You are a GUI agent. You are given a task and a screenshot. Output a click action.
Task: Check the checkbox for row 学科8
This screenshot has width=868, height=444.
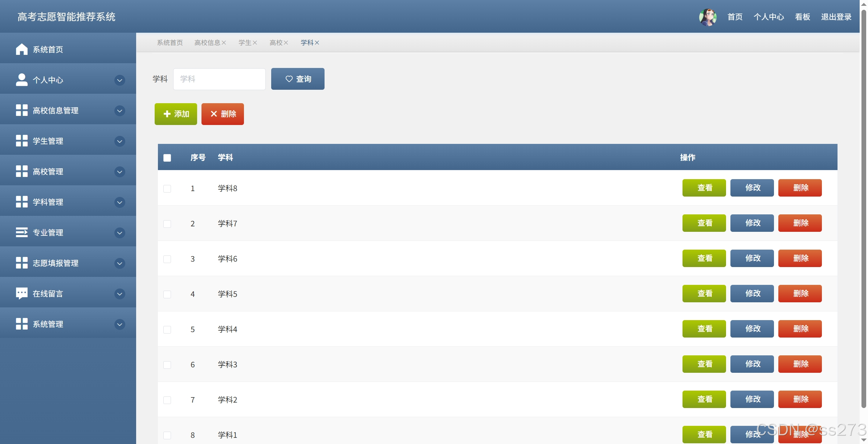[167, 189]
